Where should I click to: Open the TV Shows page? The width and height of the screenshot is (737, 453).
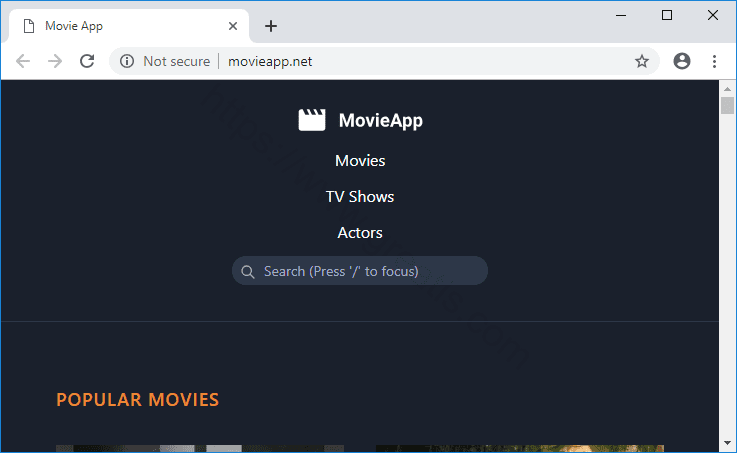(360, 196)
